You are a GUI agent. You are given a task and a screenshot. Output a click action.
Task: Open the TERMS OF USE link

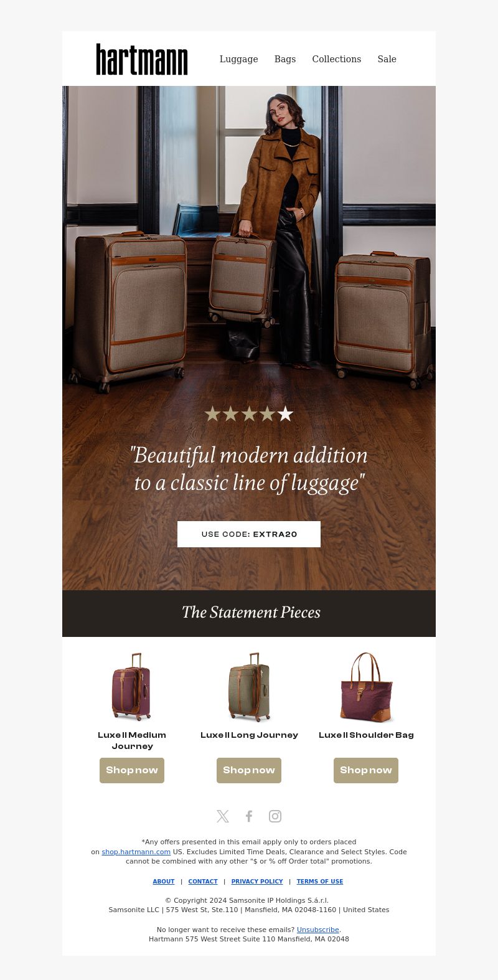click(x=320, y=882)
